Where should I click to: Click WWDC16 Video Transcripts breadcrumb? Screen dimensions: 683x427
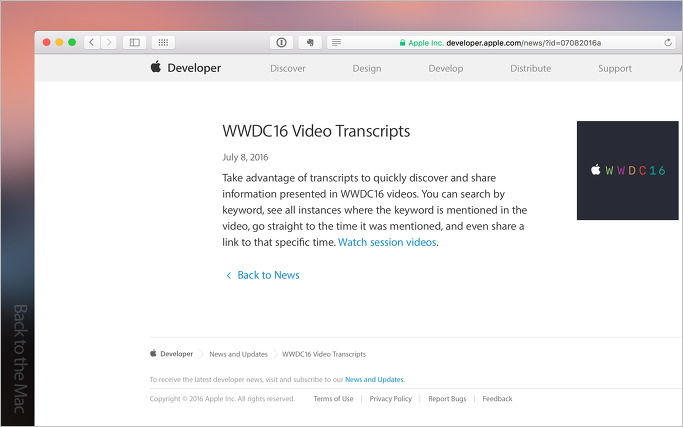click(324, 354)
